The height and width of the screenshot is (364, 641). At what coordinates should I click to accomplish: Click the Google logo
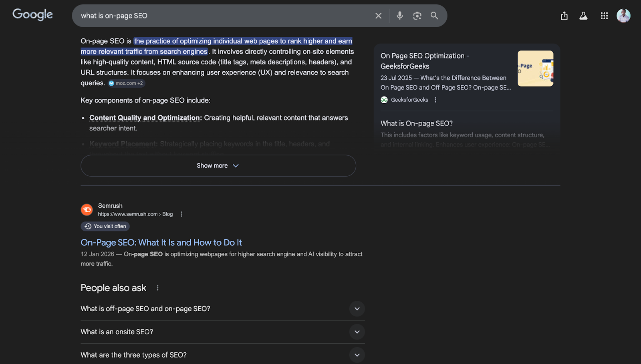32,14
